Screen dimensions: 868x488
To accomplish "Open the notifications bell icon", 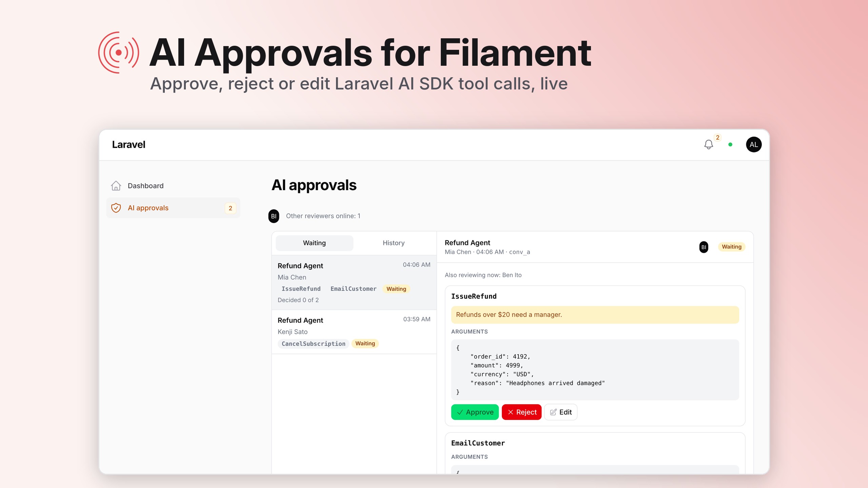I will coord(708,145).
